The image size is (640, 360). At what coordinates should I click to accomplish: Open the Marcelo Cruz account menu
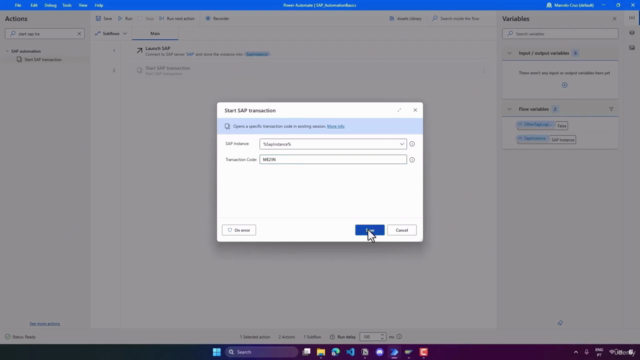(x=570, y=5)
